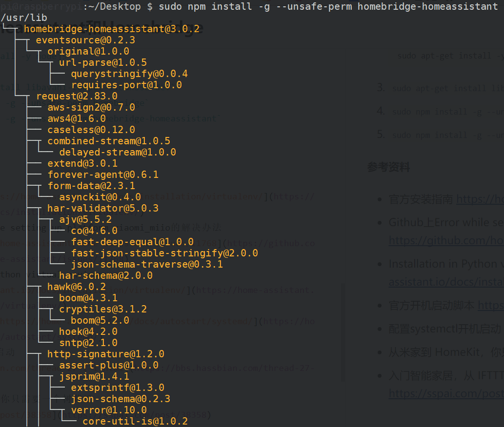Select asynckit@0.4.0 entry

click(x=100, y=197)
